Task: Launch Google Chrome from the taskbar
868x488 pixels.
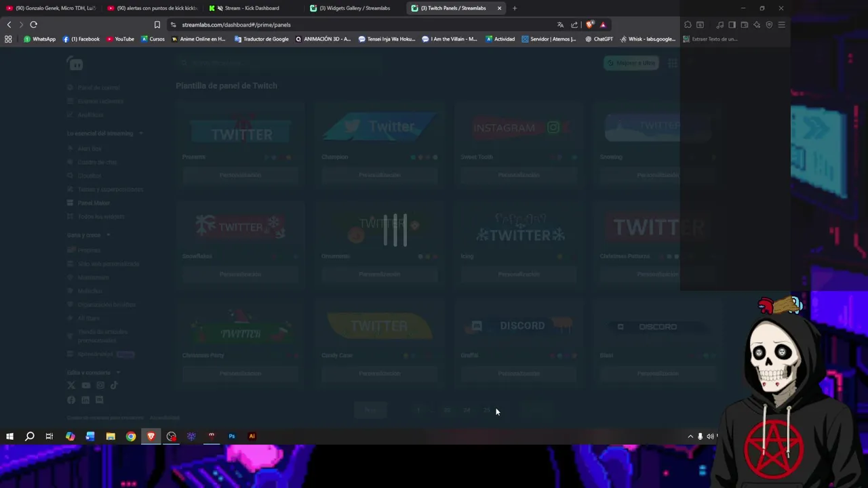Action: [x=131, y=436]
